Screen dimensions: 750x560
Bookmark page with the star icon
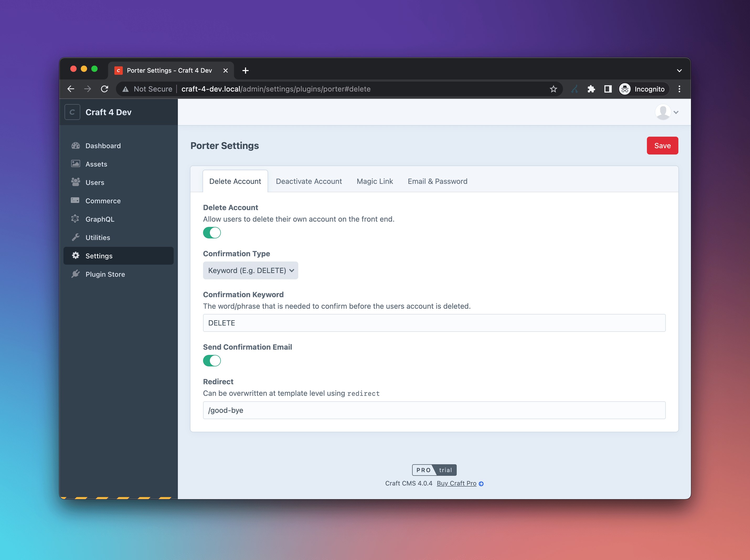coord(553,89)
